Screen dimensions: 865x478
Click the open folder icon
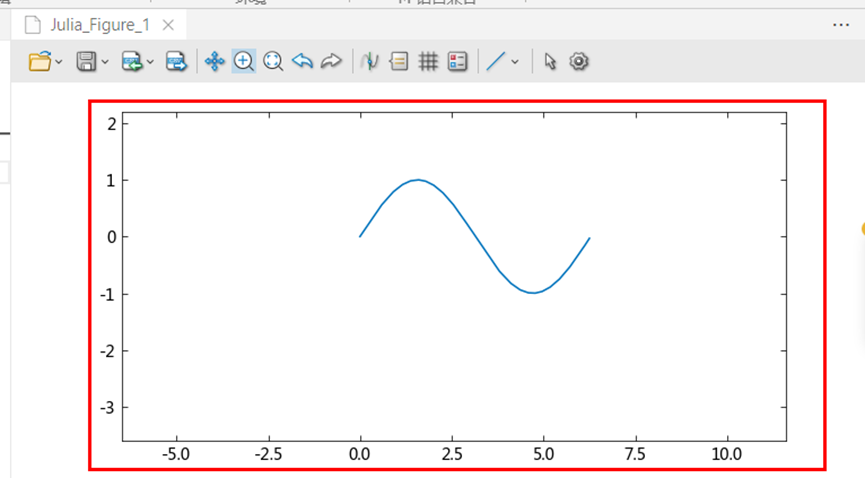40,61
